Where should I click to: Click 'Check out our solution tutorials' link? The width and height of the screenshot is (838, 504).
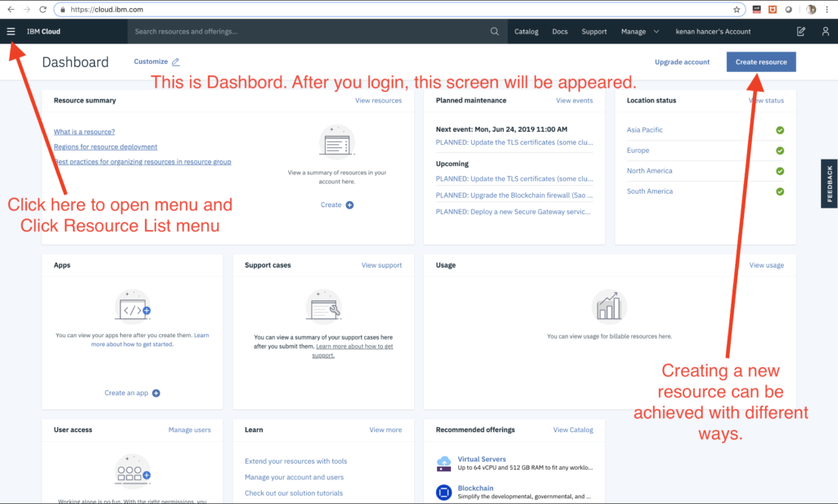[x=294, y=493]
